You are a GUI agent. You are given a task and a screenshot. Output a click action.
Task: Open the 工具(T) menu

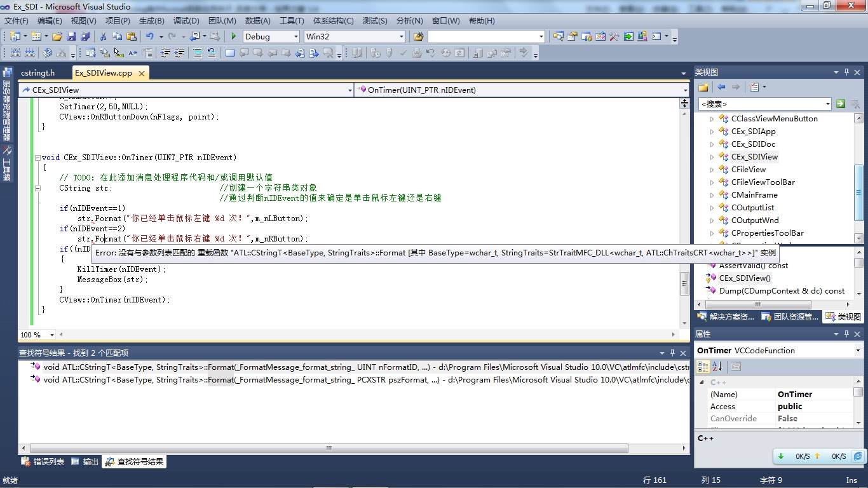(292, 21)
